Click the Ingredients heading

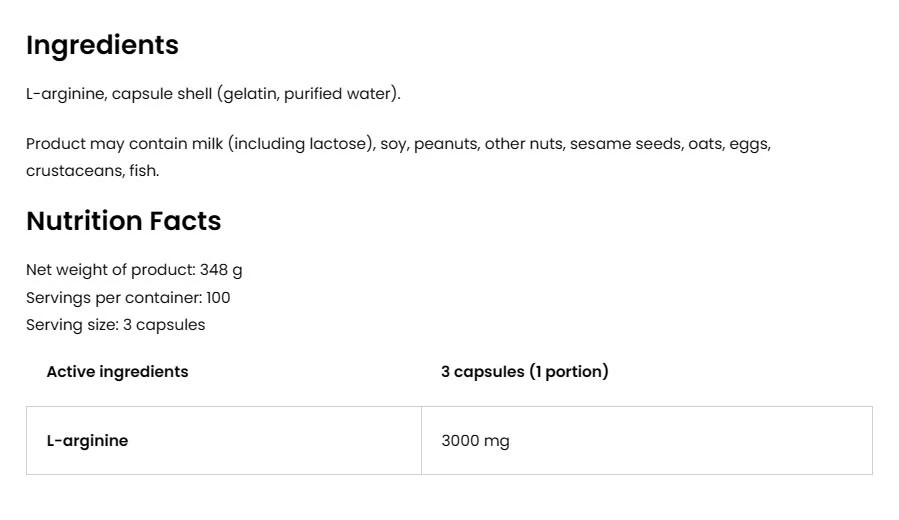pyautogui.click(x=102, y=45)
